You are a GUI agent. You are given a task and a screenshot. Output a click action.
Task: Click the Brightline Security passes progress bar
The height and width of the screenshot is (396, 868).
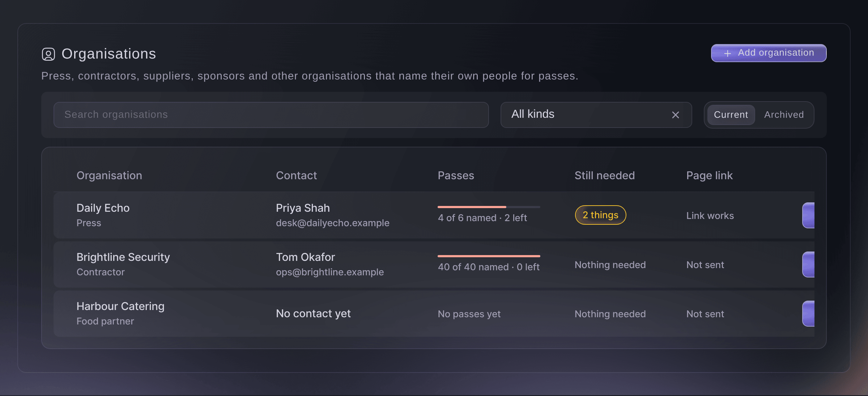(489, 256)
